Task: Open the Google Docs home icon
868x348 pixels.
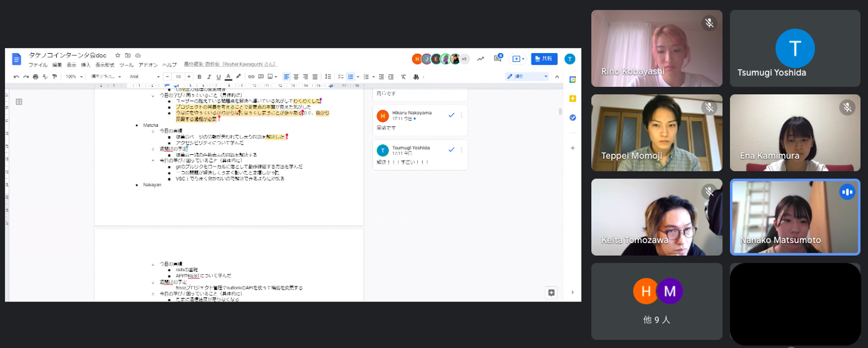Action: coord(16,59)
